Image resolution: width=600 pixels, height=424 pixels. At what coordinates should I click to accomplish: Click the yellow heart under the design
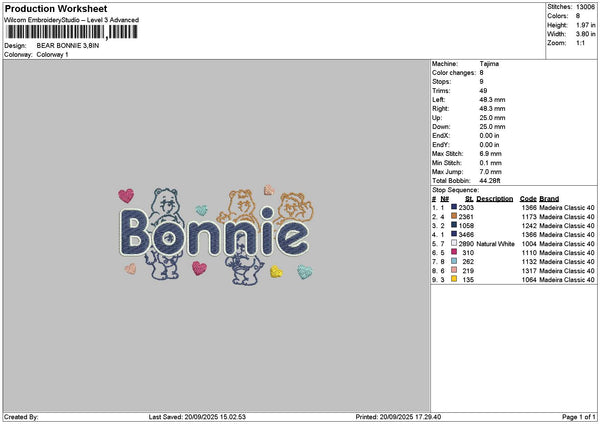(x=276, y=272)
